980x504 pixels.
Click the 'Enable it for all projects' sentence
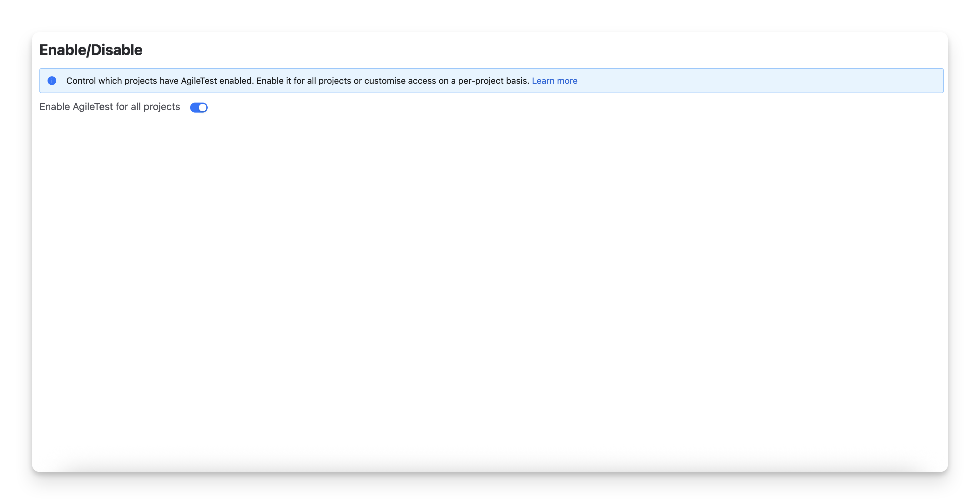(x=304, y=81)
